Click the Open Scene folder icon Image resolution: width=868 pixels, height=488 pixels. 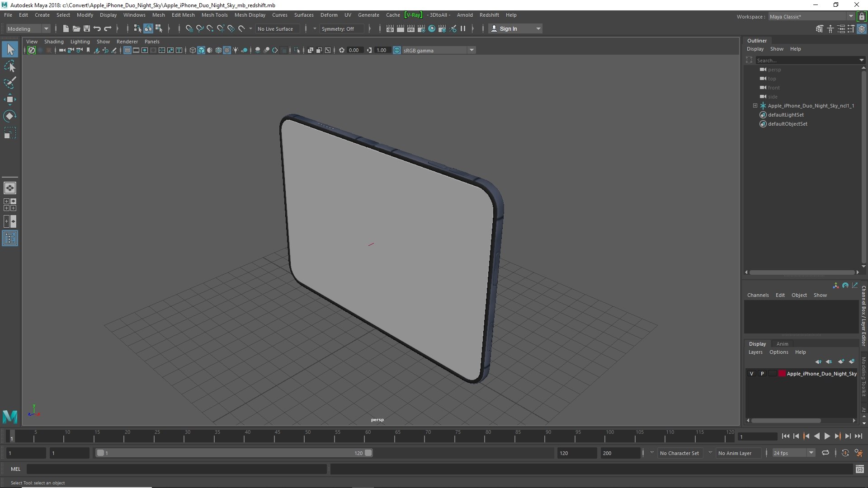pyautogui.click(x=76, y=28)
